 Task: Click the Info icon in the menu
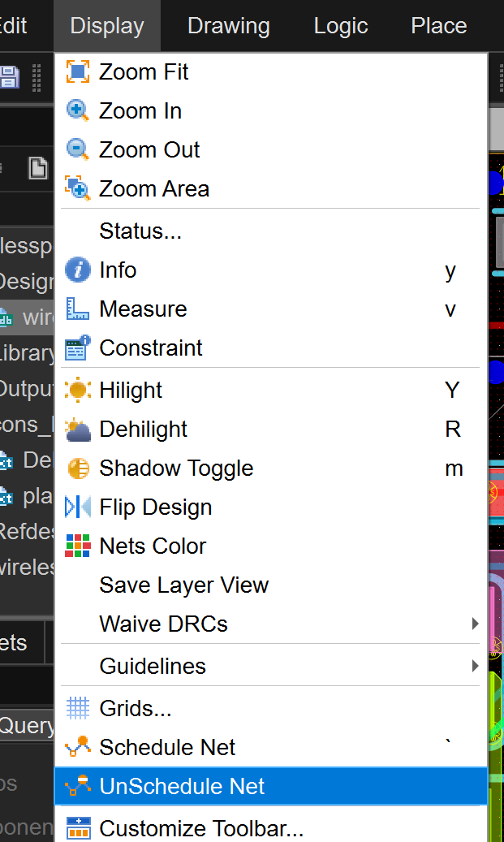[x=78, y=270]
